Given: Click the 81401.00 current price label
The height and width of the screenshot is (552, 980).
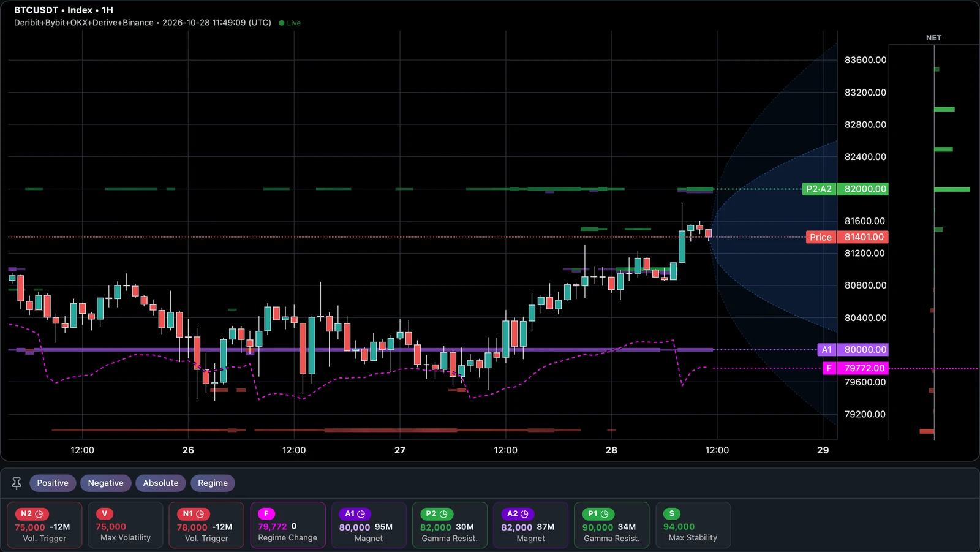Looking at the screenshot, I should point(863,237).
